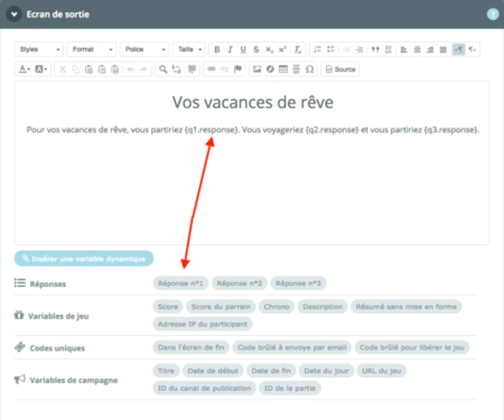Toggle bold formatting in the editor
The image size is (504, 420).
(x=217, y=50)
